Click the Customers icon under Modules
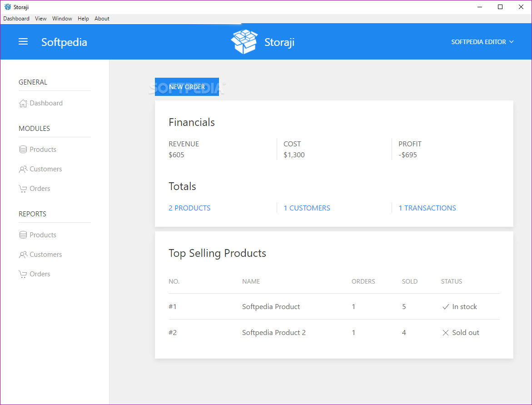 coord(23,169)
